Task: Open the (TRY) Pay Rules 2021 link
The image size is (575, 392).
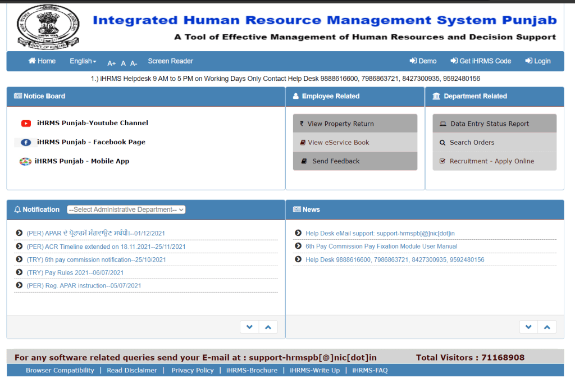Action: [75, 273]
